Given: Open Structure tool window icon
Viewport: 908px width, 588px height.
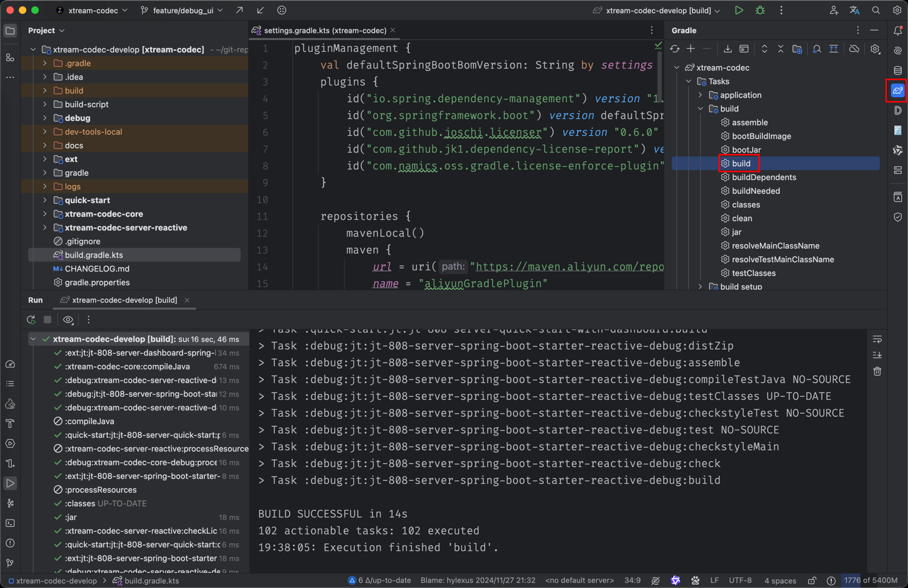Looking at the screenshot, I should pos(10,58).
